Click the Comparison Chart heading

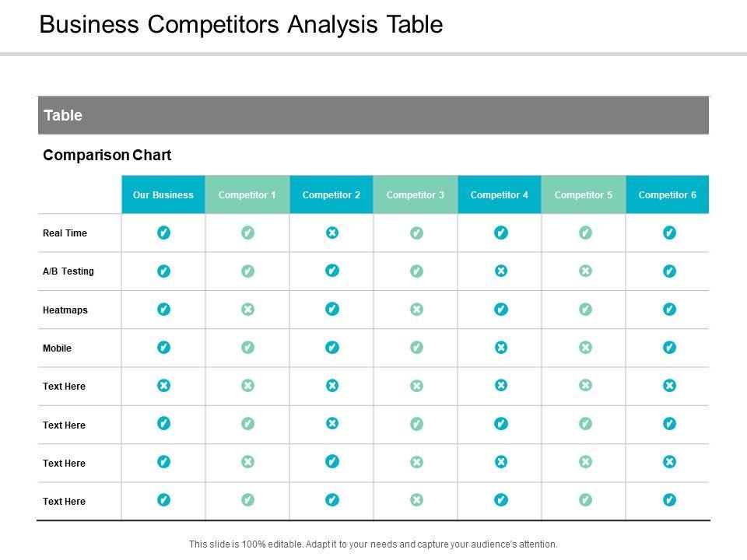[x=107, y=156]
